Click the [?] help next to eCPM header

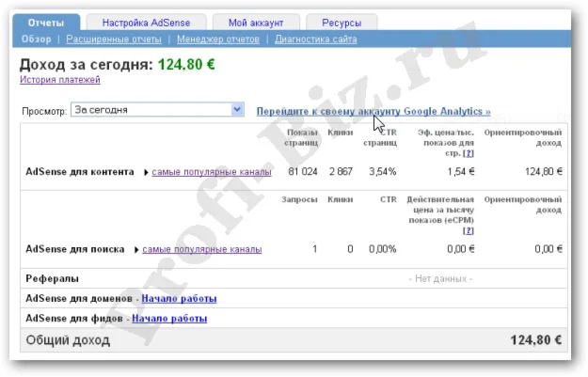[469, 230]
